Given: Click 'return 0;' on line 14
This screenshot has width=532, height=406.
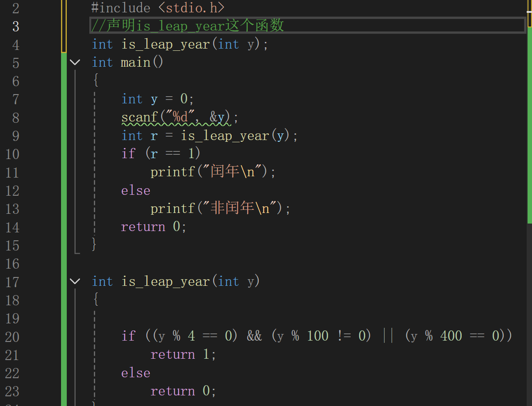Looking at the screenshot, I should click(154, 227).
